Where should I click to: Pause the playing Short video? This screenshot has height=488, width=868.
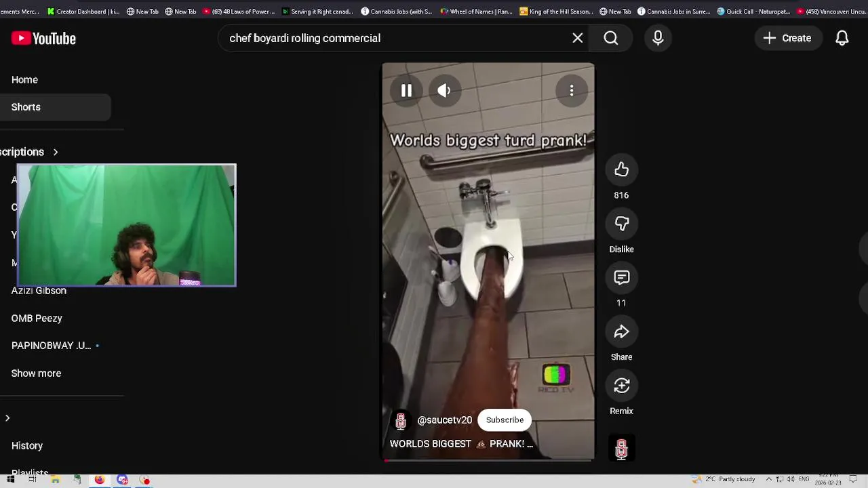[406, 91]
